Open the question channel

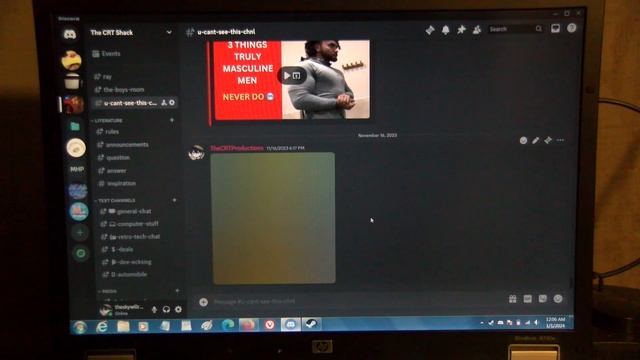[x=114, y=158]
